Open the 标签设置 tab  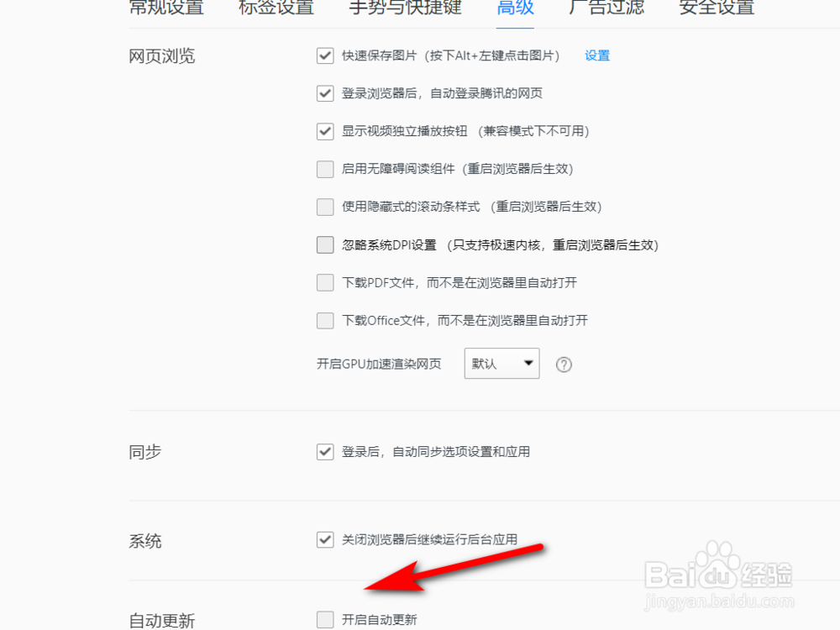pos(276,8)
